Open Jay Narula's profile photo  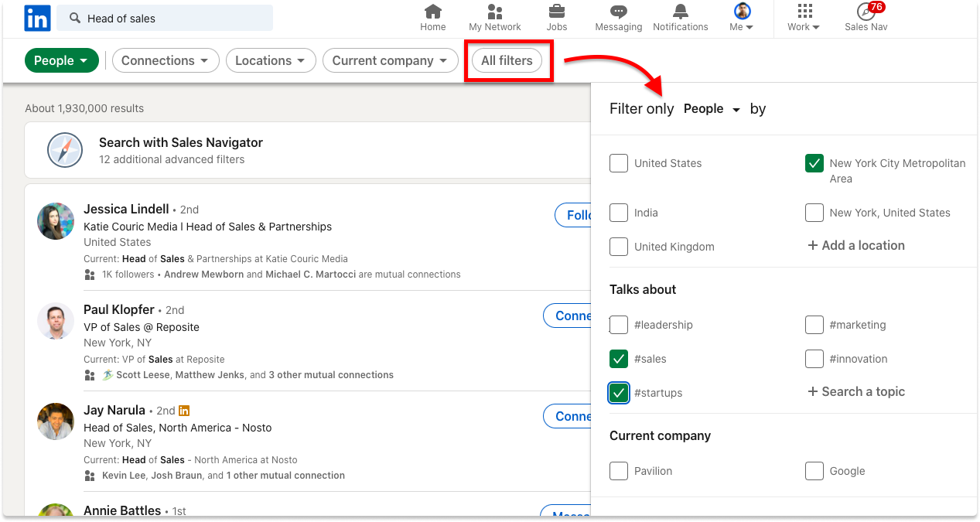56,421
